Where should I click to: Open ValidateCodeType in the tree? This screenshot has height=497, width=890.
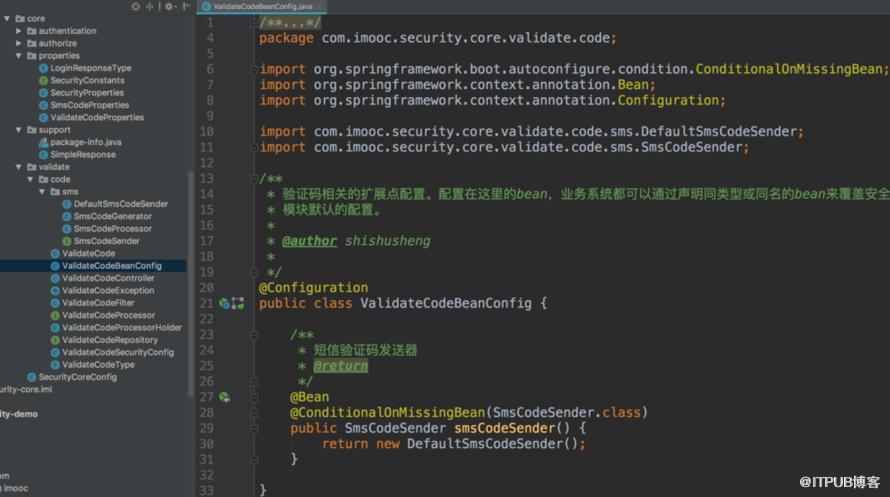point(98,365)
